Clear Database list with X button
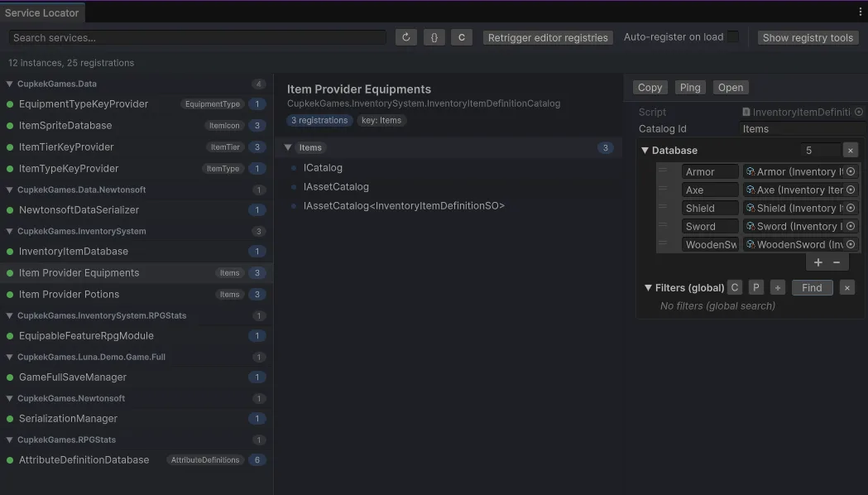This screenshot has width=868, height=495. (x=851, y=150)
